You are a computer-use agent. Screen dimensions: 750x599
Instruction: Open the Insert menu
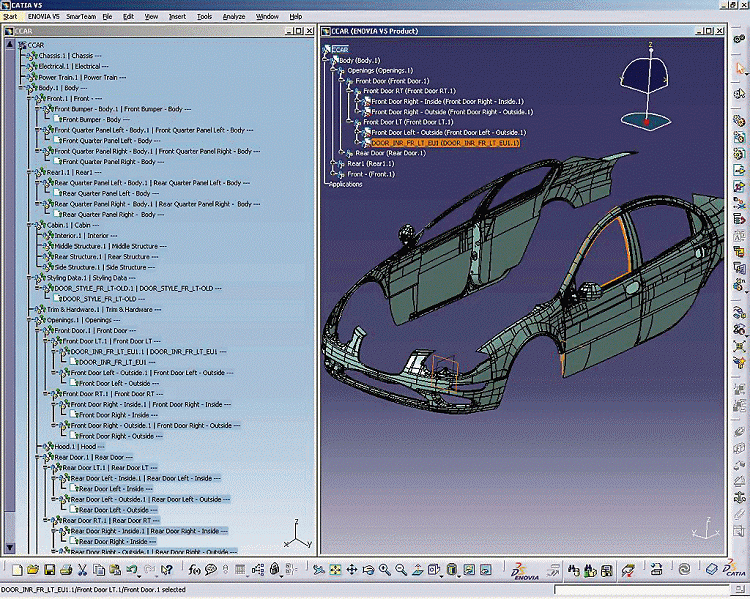point(177,16)
